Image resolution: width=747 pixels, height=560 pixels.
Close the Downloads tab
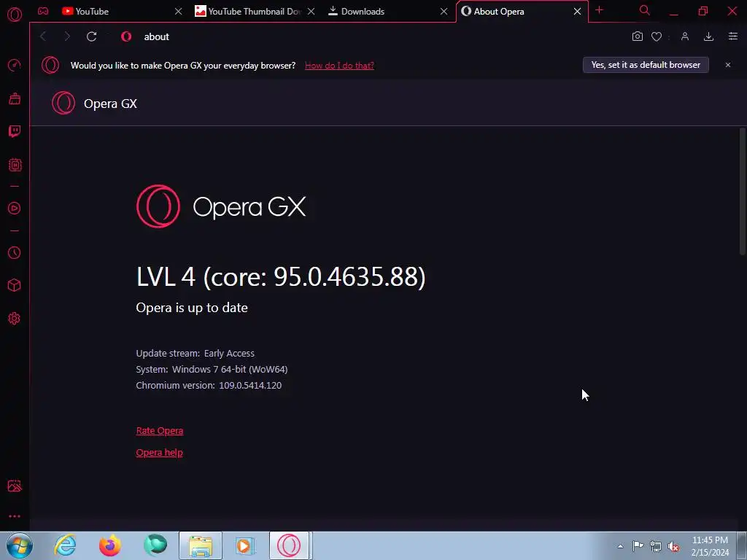pos(444,12)
